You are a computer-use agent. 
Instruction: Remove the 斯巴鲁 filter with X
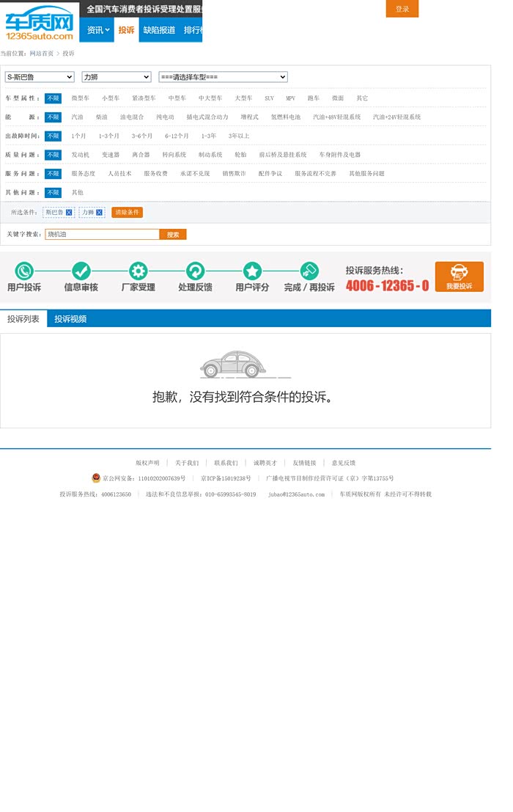pos(69,212)
